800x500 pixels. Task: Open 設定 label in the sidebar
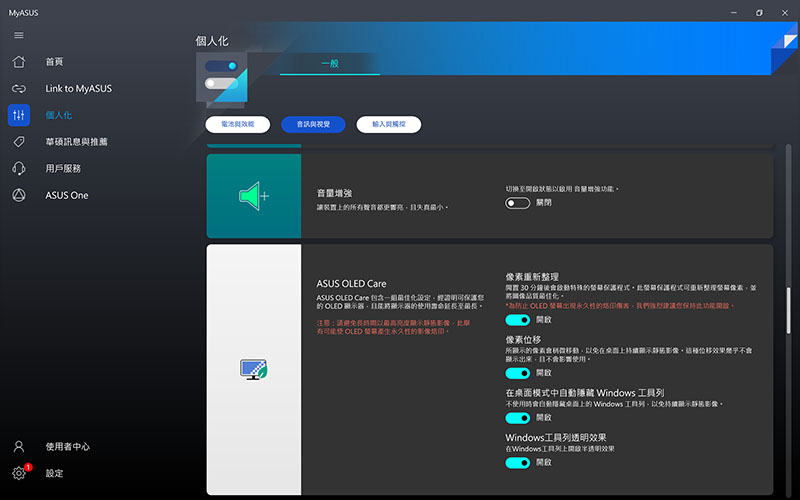tap(54, 473)
